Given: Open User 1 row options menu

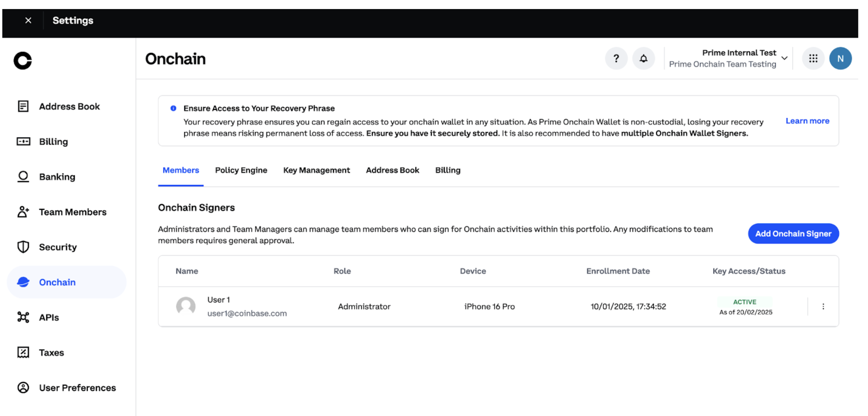Looking at the screenshot, I should (823, 306).
